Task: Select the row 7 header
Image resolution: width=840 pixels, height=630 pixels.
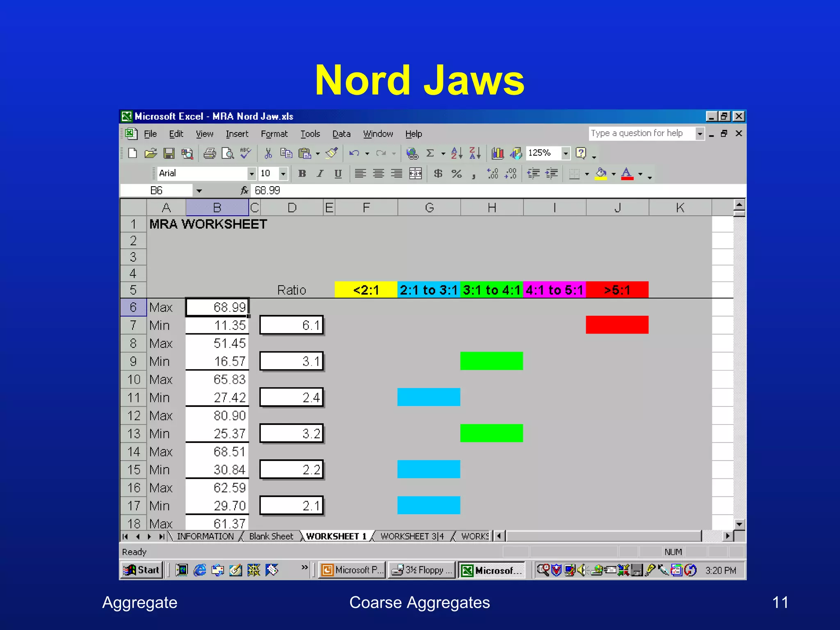Action: pyautogui.click(x=133, y=325)
